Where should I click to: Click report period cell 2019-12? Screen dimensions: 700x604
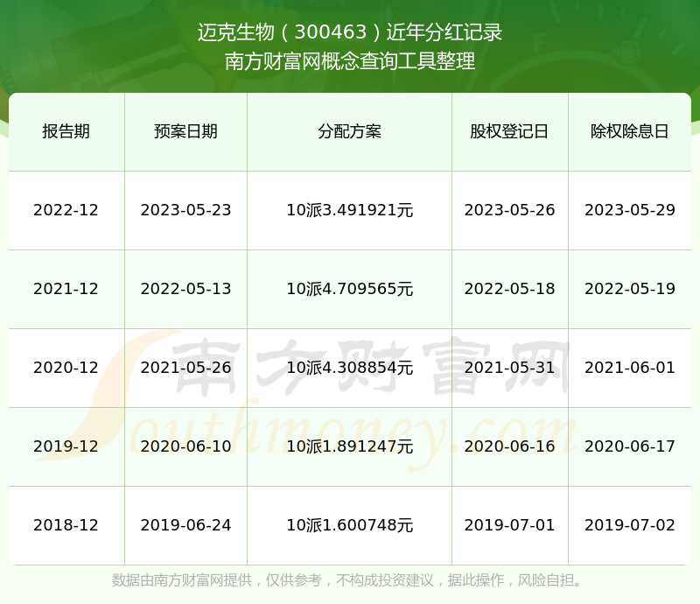[66, 446]
